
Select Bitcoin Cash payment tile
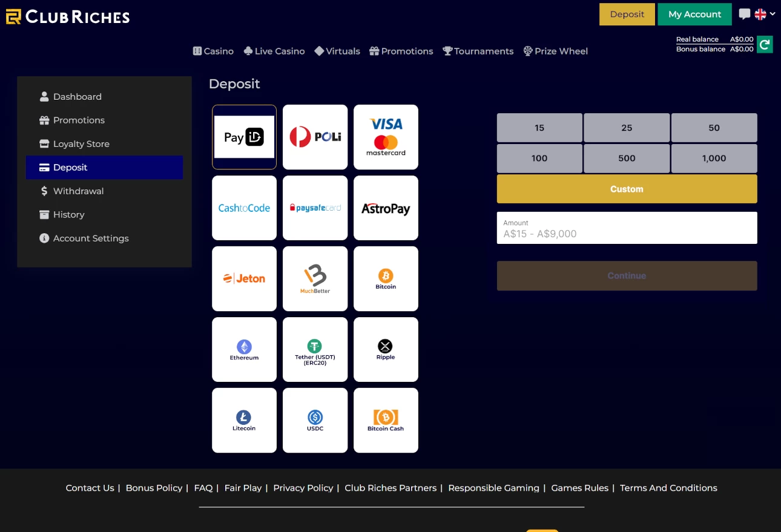coord(386,420)
